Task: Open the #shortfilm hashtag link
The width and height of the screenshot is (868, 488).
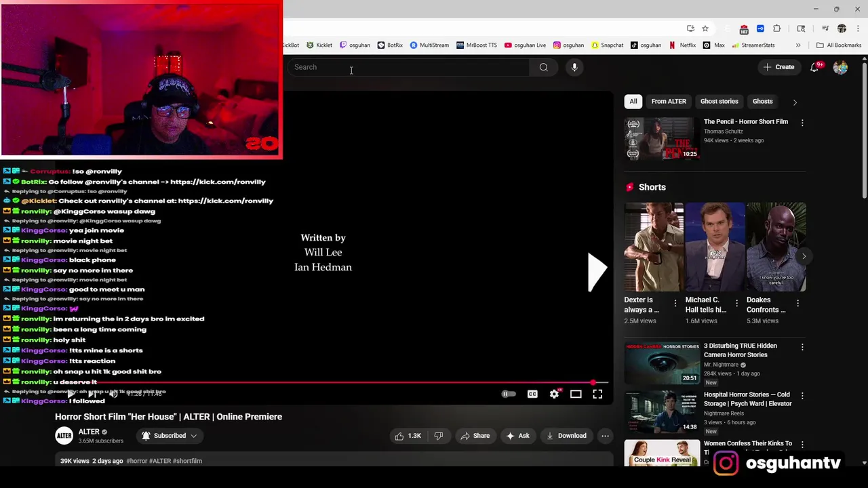Action: coord(187,461)
